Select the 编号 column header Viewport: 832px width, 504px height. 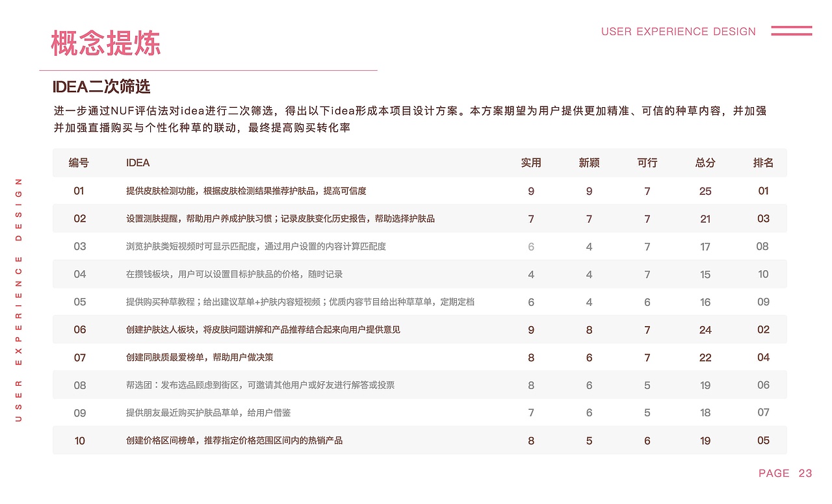(x=79, y=163)
